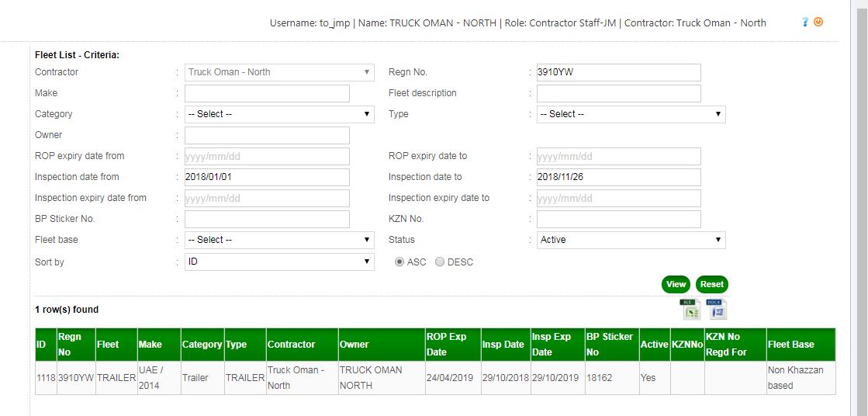The width and height of the screenshot is (868, 416).
Task: Click the Regn No. input field
Action: 618,72
